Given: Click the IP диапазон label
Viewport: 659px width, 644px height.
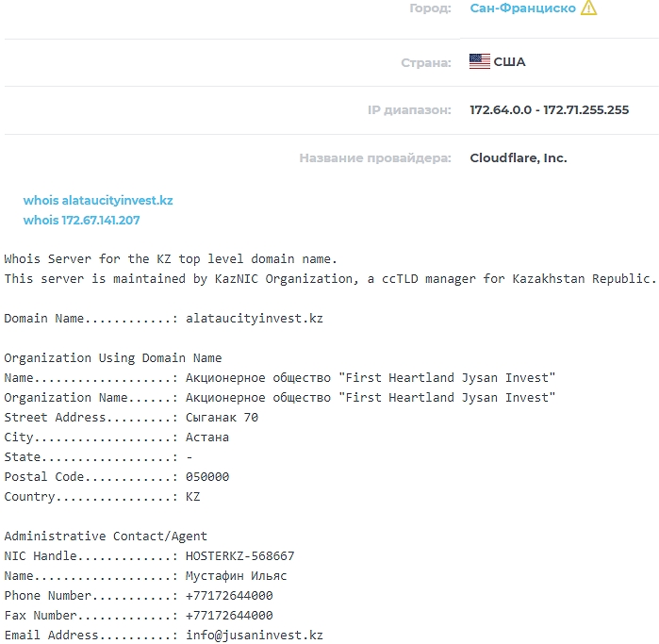Looking at the screenshot, I should [409, 110].
